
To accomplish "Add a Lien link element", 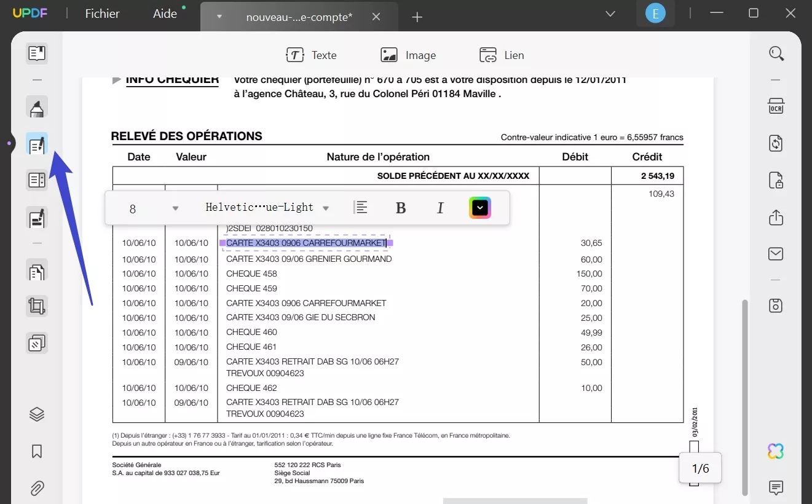I will click(x=502, y=55).
